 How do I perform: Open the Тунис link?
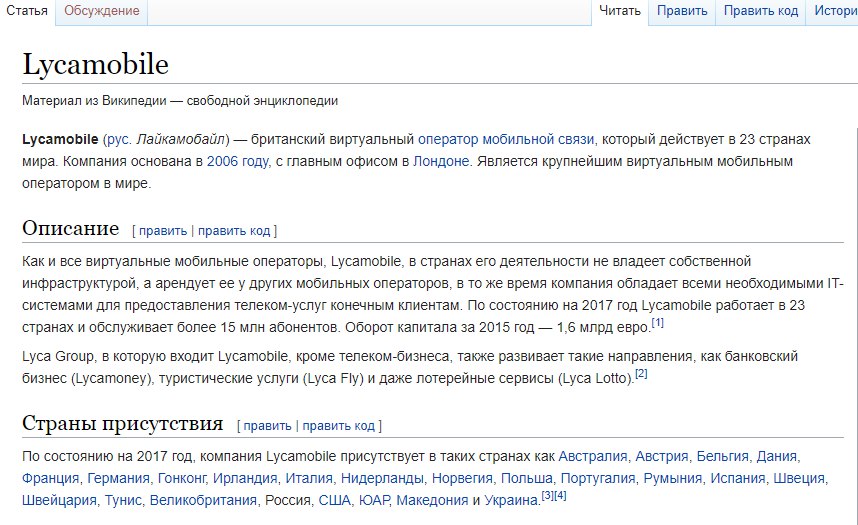[123, 500]
